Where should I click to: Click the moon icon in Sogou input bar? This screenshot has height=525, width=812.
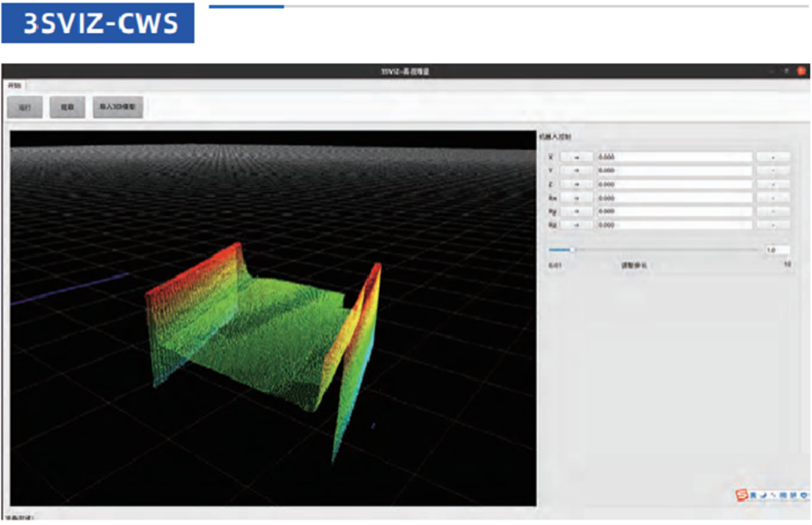pyautogui.click(x=763, y=496)
